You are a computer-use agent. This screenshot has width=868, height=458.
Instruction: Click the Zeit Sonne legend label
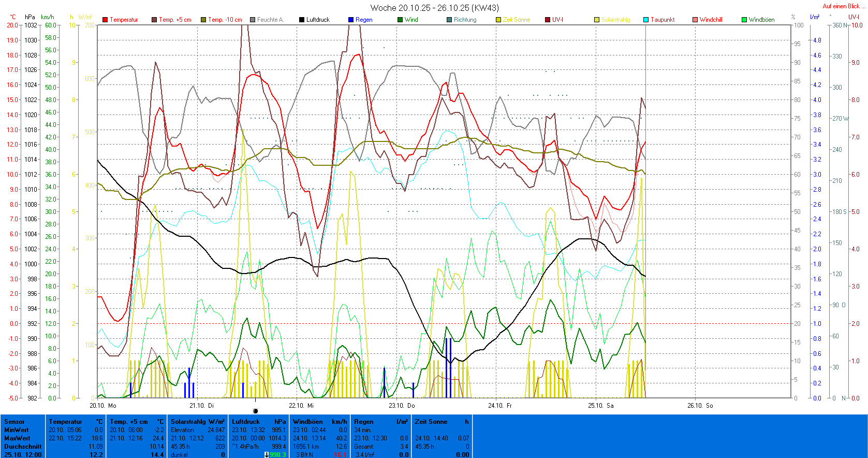click(516, 20)
